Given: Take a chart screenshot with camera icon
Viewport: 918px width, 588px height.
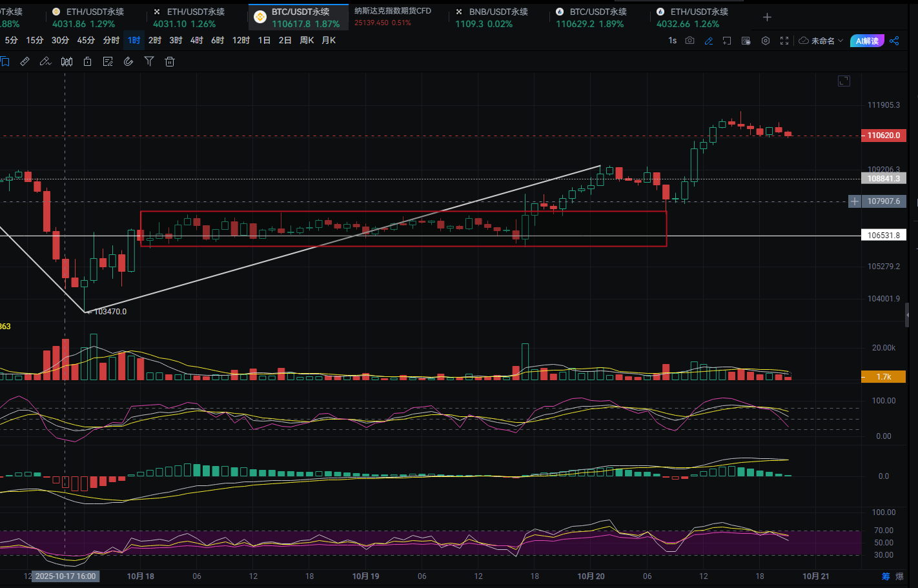Looking at the screenshot, I should tap(689, 41).
